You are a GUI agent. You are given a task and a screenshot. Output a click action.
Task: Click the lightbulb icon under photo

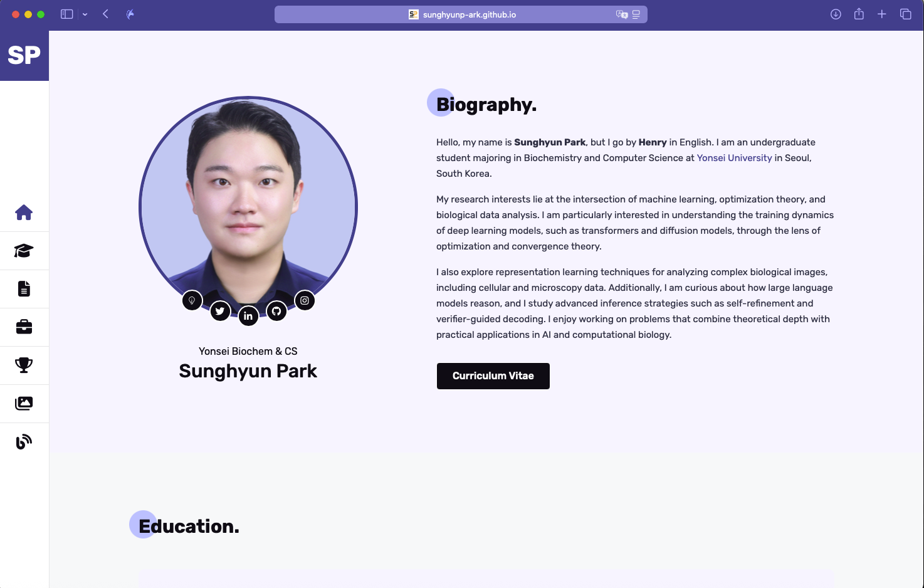click(192, 301)
